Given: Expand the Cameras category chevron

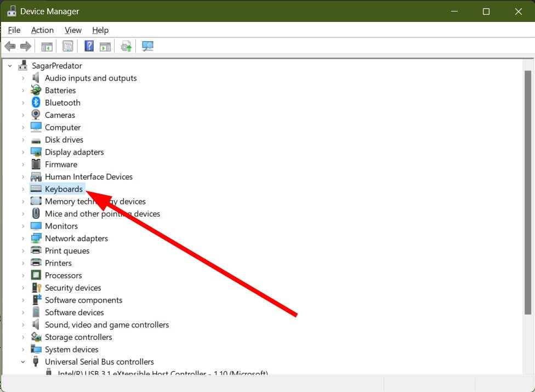Looking at the screenshot, I should pos(23,115).
